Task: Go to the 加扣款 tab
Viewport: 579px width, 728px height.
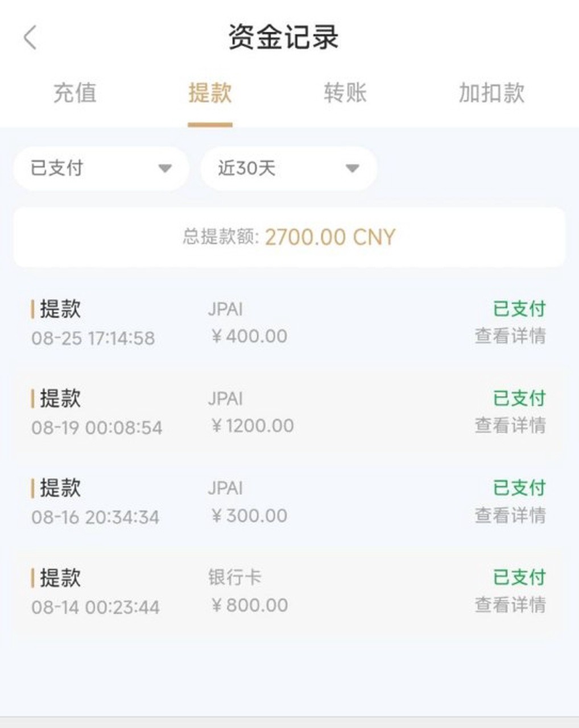Action: pos(491,93)
